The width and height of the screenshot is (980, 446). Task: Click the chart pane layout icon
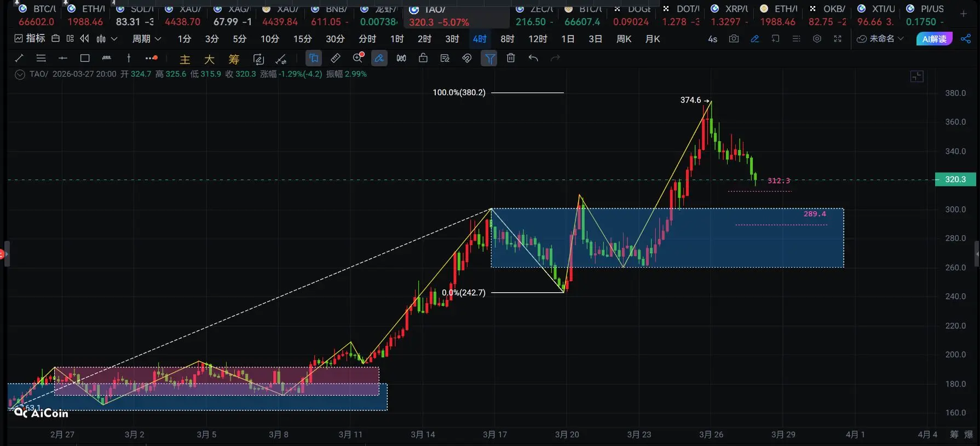pyautogui.click(x=917, y=77)
